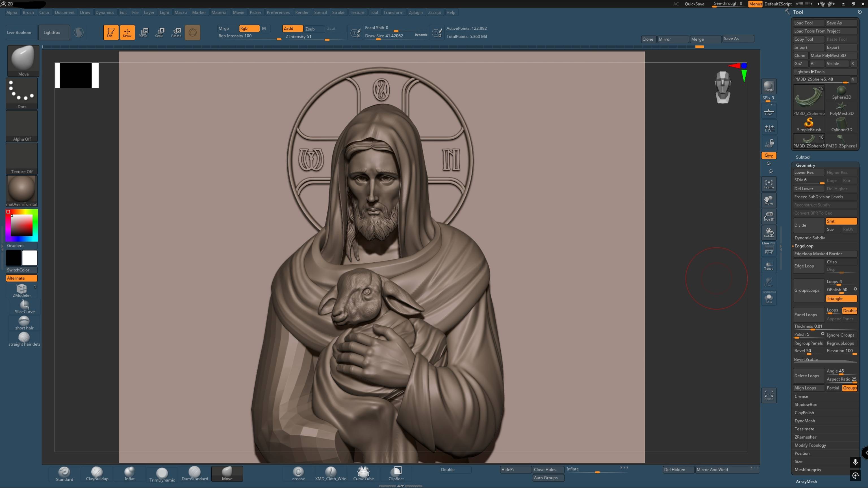Toggle the PolyF line fill icon

[769, 249]
